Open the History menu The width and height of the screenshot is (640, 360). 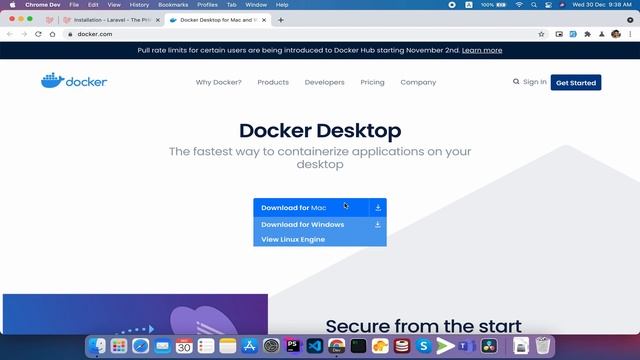pyautogui.click(x=139, y=5)
